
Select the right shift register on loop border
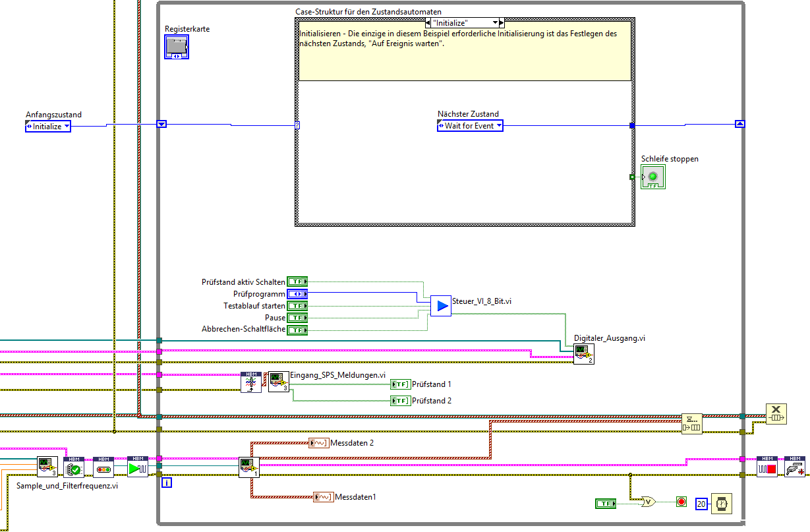[740, 124]
